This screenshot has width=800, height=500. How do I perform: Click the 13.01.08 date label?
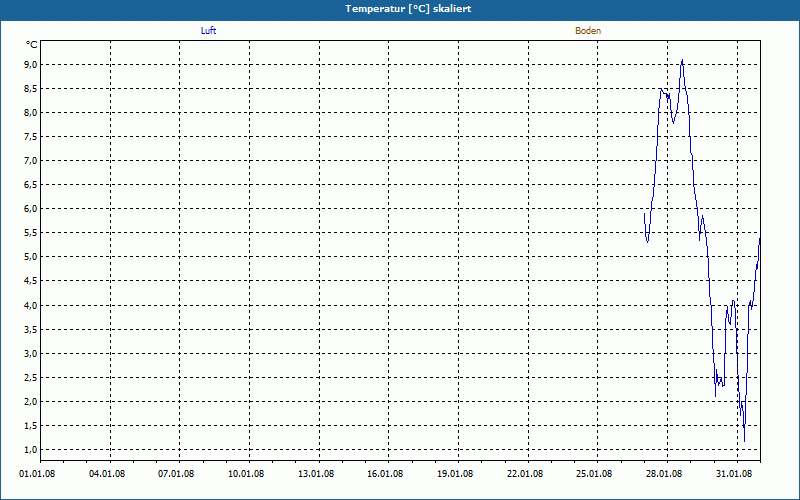tap(316, 474)
